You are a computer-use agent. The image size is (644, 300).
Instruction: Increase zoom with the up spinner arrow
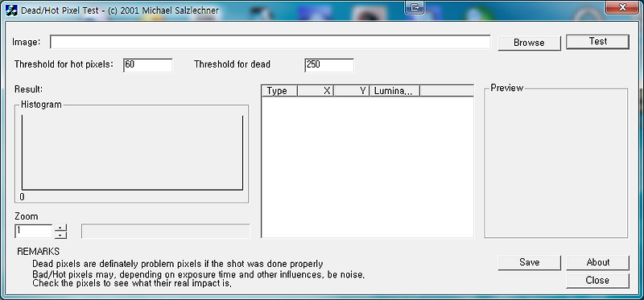pyautogui.click(x=60, y=228)
